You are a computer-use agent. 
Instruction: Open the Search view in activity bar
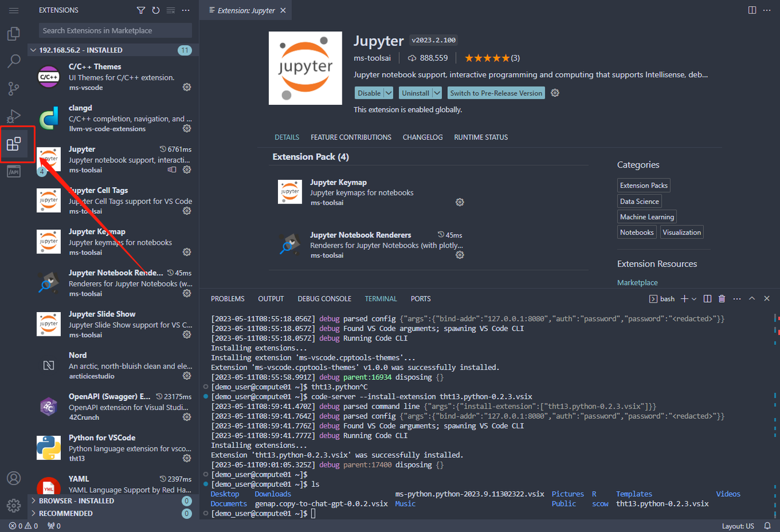pos(13,62)
